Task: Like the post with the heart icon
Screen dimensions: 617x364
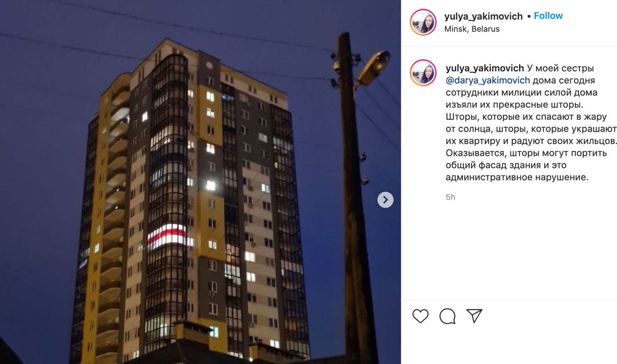Action: (420, 316)
